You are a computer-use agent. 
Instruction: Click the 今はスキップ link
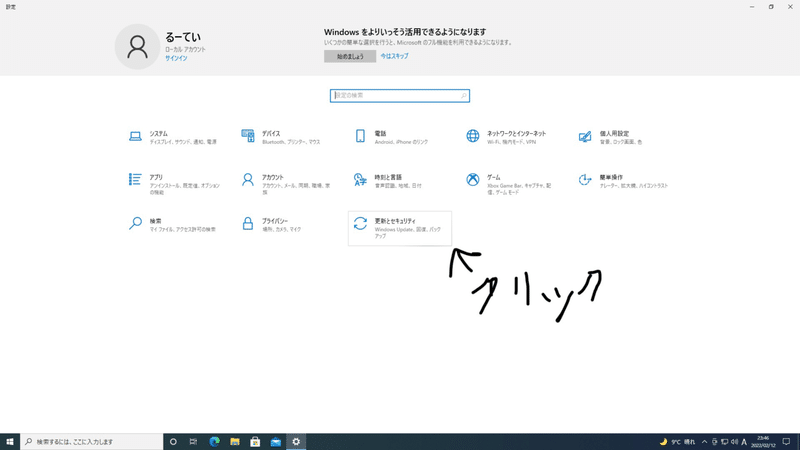(x=394, y=56)
